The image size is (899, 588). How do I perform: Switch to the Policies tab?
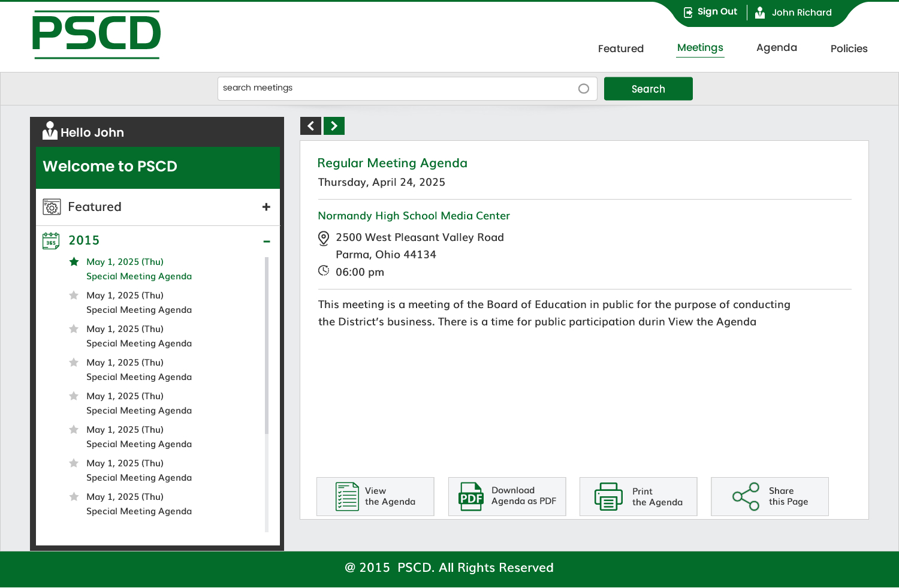(849, 49)
